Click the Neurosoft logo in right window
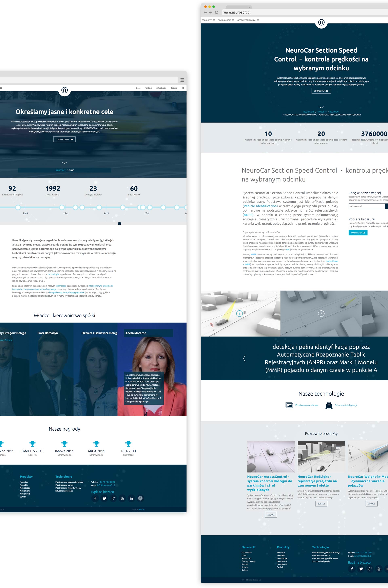This screenshot has width=388, height=588. point(321,22)
